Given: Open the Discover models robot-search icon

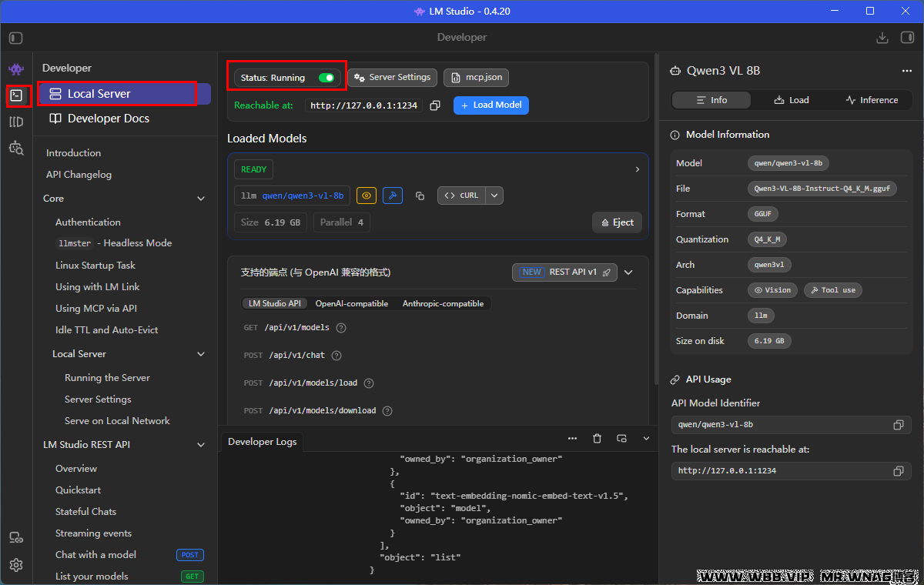Looking at the screenshot, I should pos(16,148).
